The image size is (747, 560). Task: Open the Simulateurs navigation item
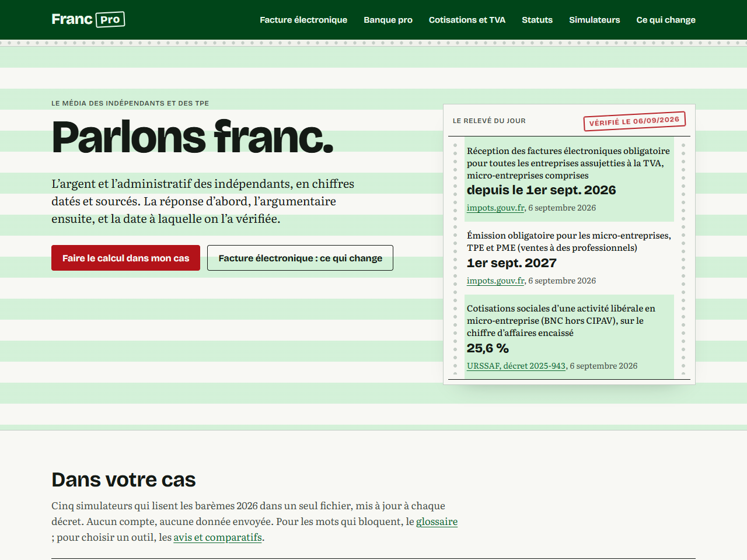click(594, 20)
